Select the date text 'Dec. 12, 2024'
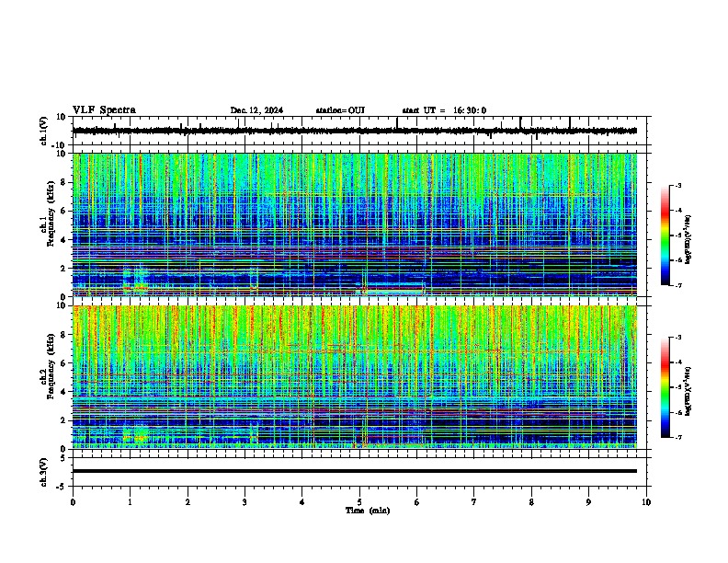This screenshot has width=728, height=563. pyautogui.click(x=256, y=110)
